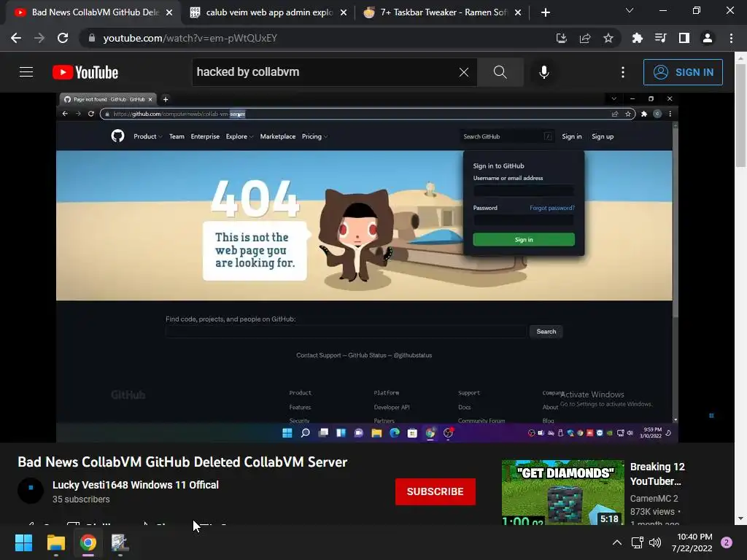Run the YouTube search with the magnifier button
Viewport: 747px width, 560px height.
pyautogui.click(x=500, y=72)
